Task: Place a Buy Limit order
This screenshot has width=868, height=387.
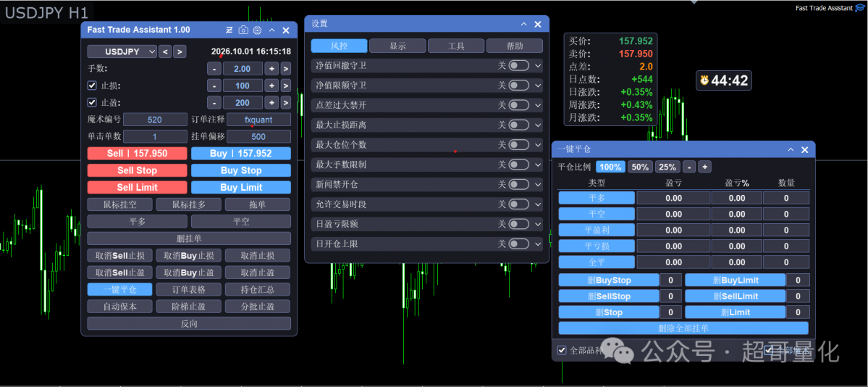Action: tap(241, 188)
